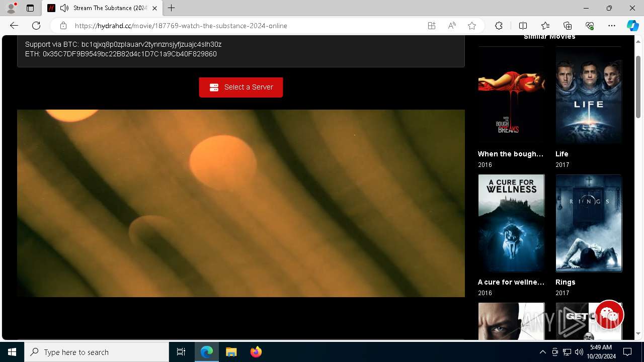Image resolution: width=644 pixels, height=362 pixels.
Task: Open the taskbar clock and date
Action: coord(601,352)
